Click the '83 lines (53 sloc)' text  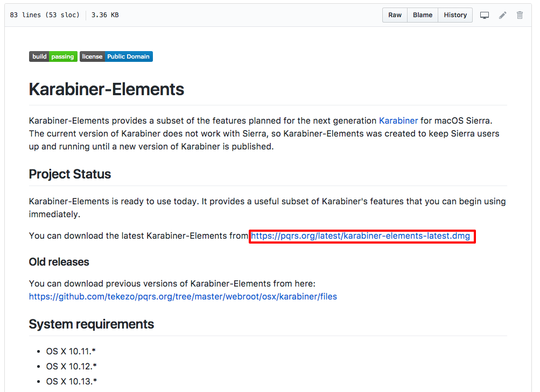click(x=45, y=15)
